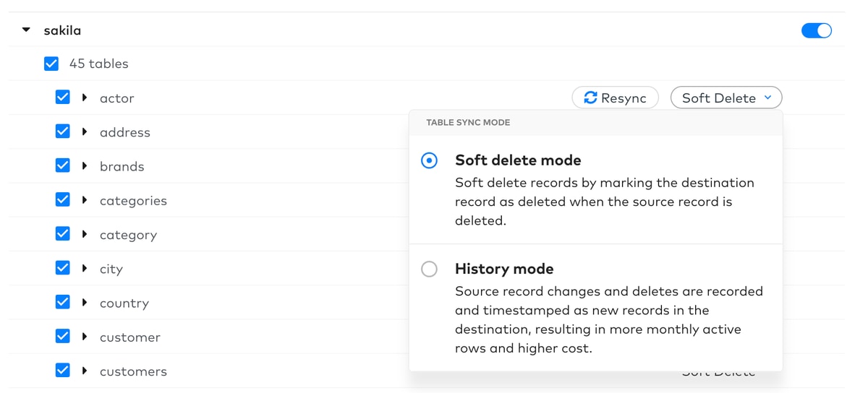Select the address table name

[x=125, y=132]
